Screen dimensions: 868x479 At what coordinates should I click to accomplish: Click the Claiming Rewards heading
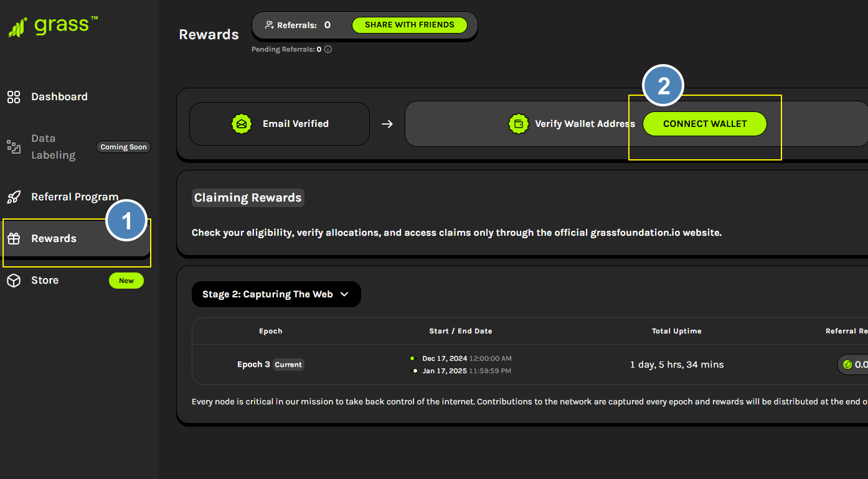[248, 198]
